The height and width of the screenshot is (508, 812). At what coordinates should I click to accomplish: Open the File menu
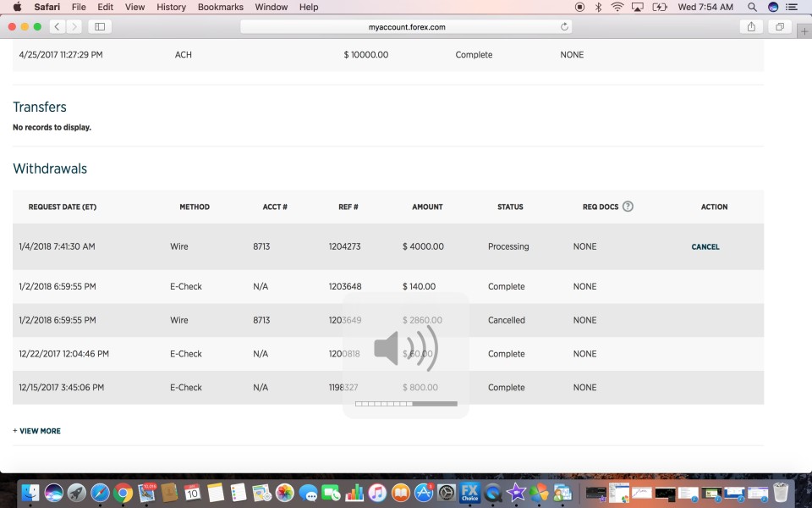[79, 7]
